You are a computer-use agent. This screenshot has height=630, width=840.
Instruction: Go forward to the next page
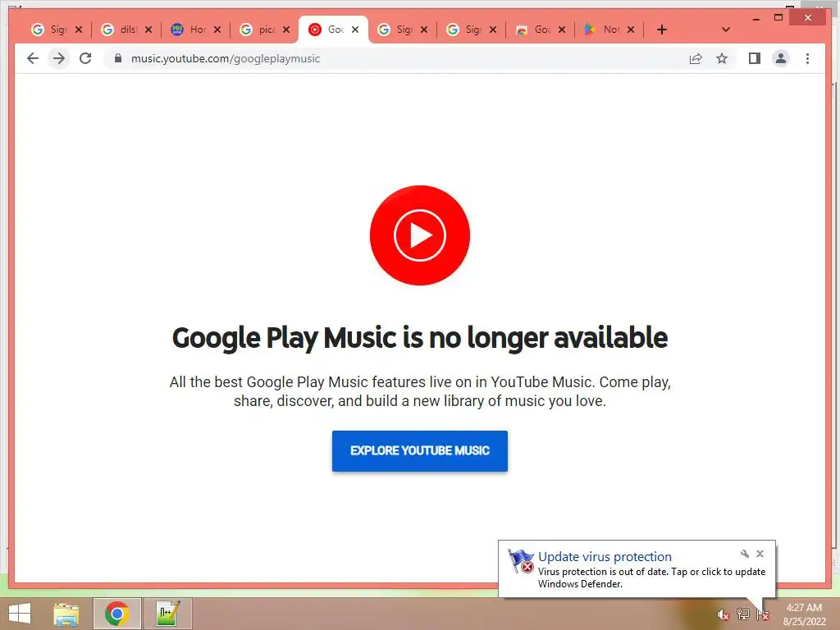pos(59,58)
